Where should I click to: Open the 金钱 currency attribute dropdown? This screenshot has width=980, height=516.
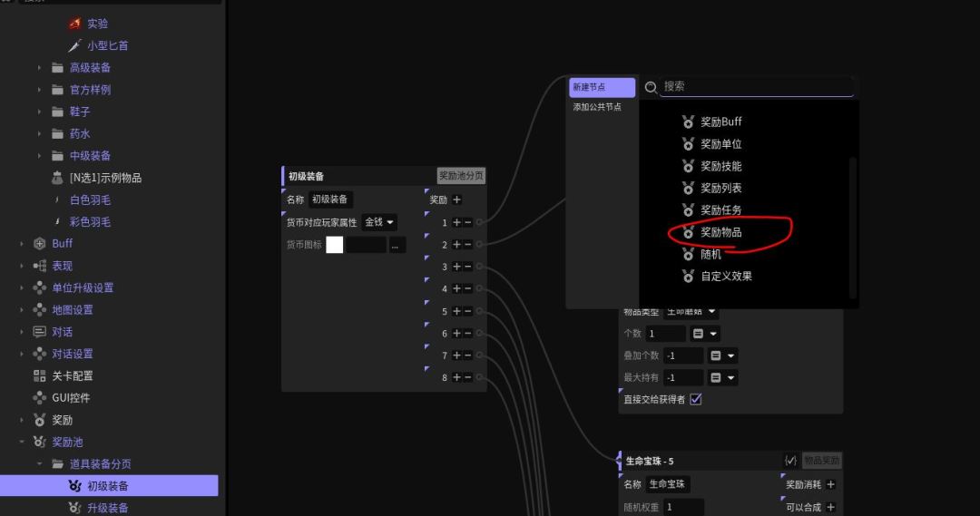point(379,222)
